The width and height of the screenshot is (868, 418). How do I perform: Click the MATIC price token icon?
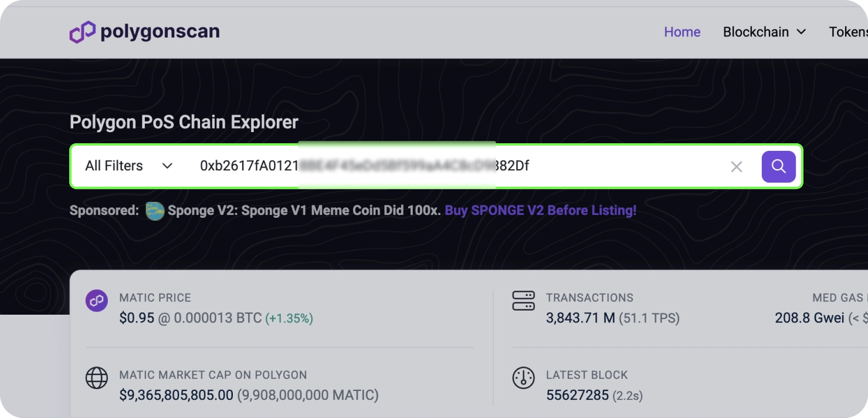[97, 301]
